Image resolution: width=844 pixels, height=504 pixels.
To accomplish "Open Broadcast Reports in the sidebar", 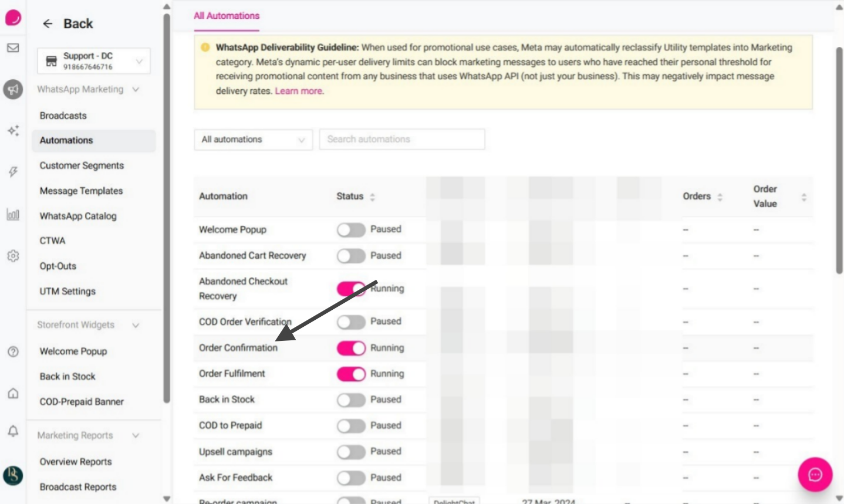I will point(78,487).
